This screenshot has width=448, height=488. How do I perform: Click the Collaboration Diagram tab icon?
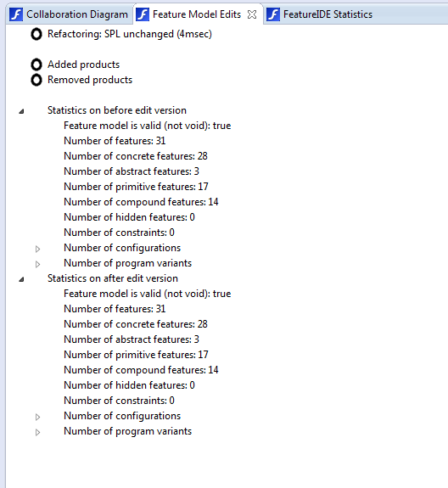[16, 14]
